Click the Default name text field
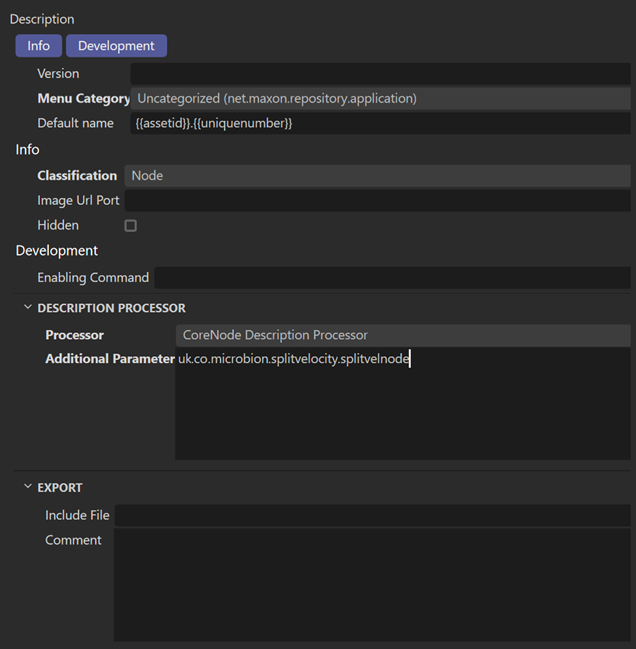The width and height of the screenshot is (636, 649). [x=380, y=124]
